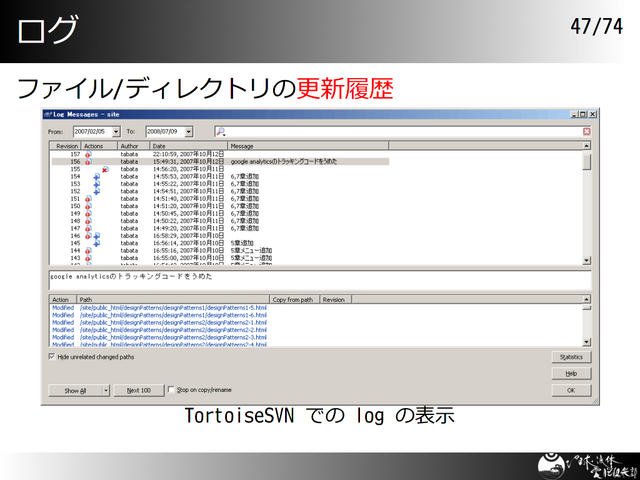Click the added action icon for revision 146
The height and width of the screenshot is (480, 640).
pos(96,236)
